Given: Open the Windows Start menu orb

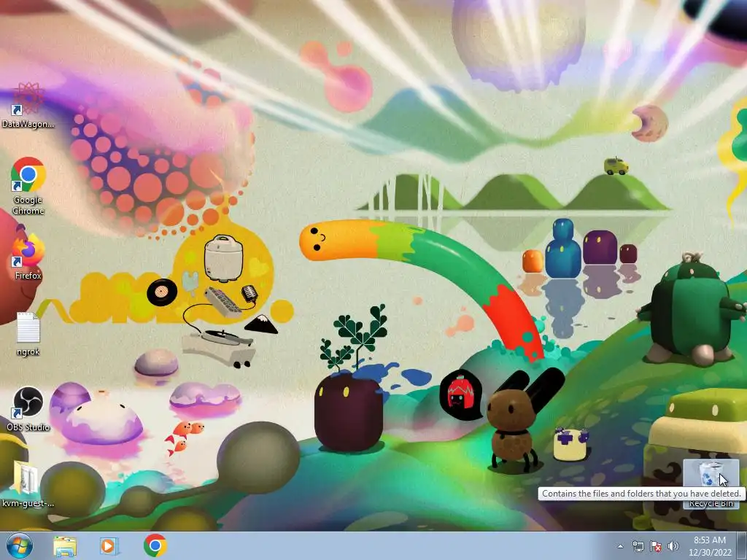Looking at the screenshot, I should (20, 545).
